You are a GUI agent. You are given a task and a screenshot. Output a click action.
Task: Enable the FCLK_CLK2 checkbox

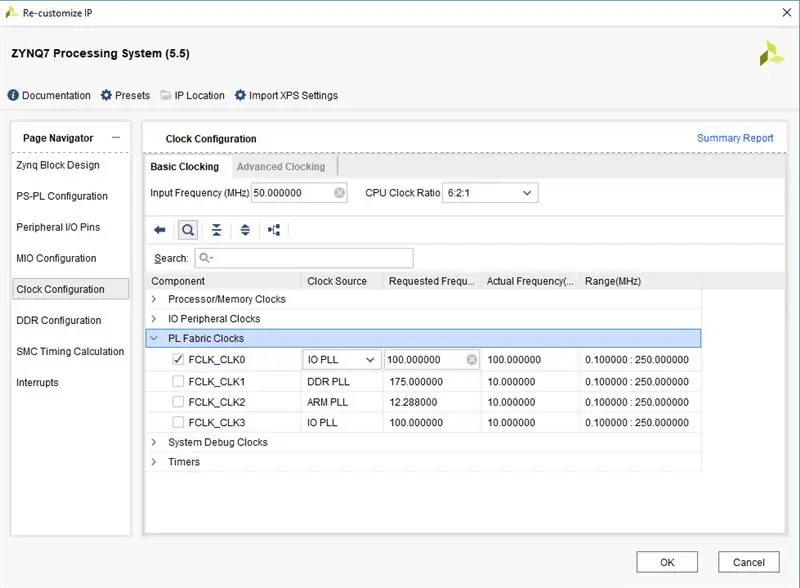[178, 402]
